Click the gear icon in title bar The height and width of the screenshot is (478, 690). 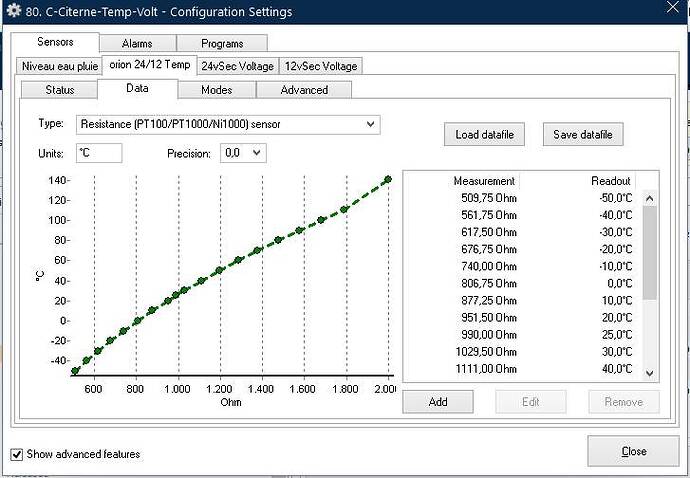click(14, 11)
